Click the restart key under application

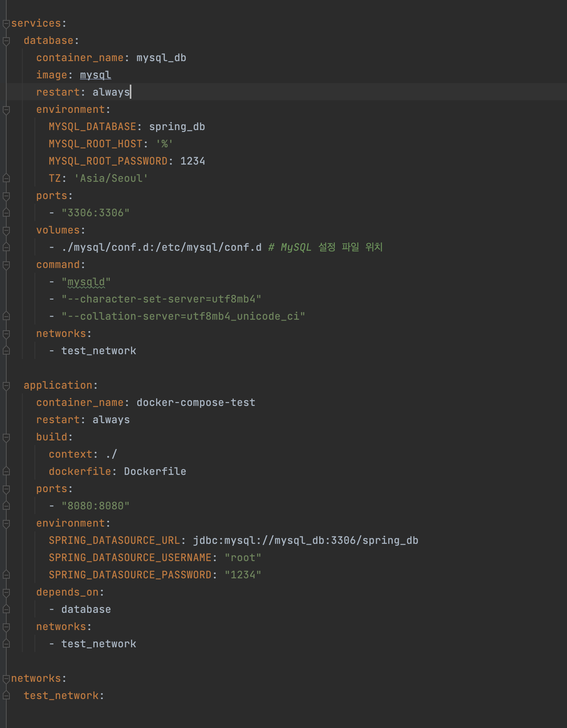(58, 420)
